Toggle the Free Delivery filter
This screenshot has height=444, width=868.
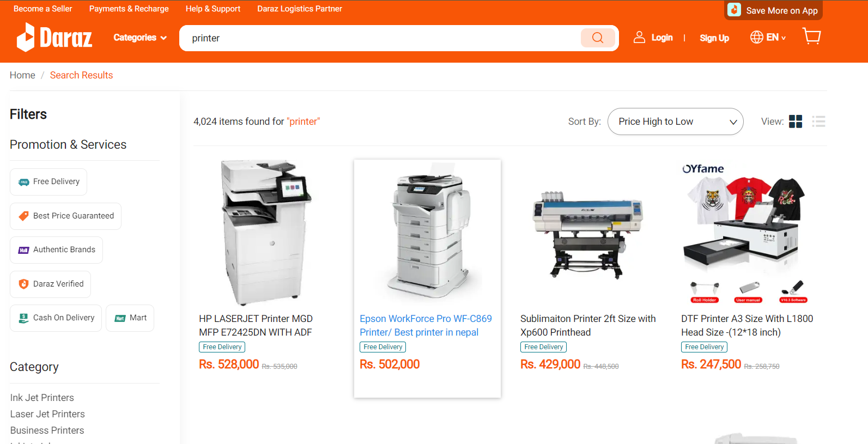pyautogui.click(x=48, y=182)
